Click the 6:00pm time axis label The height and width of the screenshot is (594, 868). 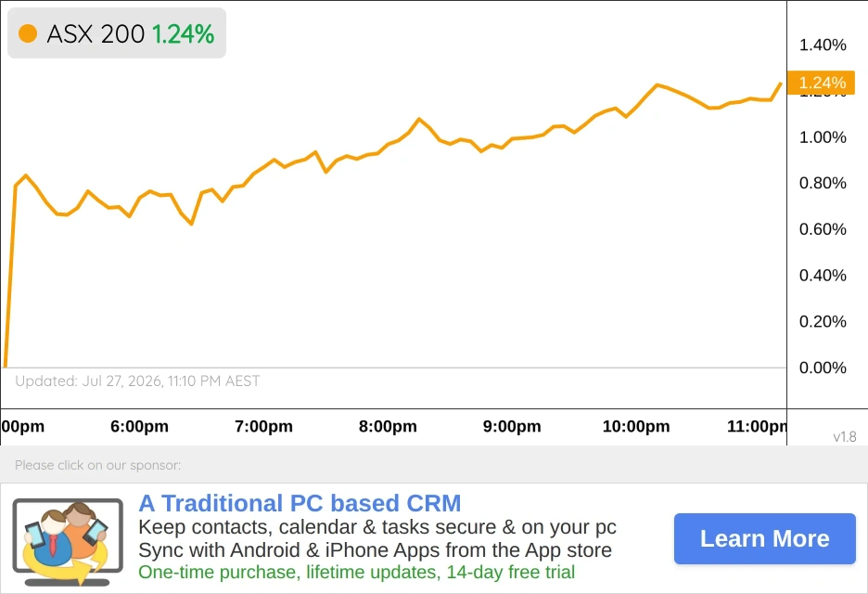(x=139, y=426)
